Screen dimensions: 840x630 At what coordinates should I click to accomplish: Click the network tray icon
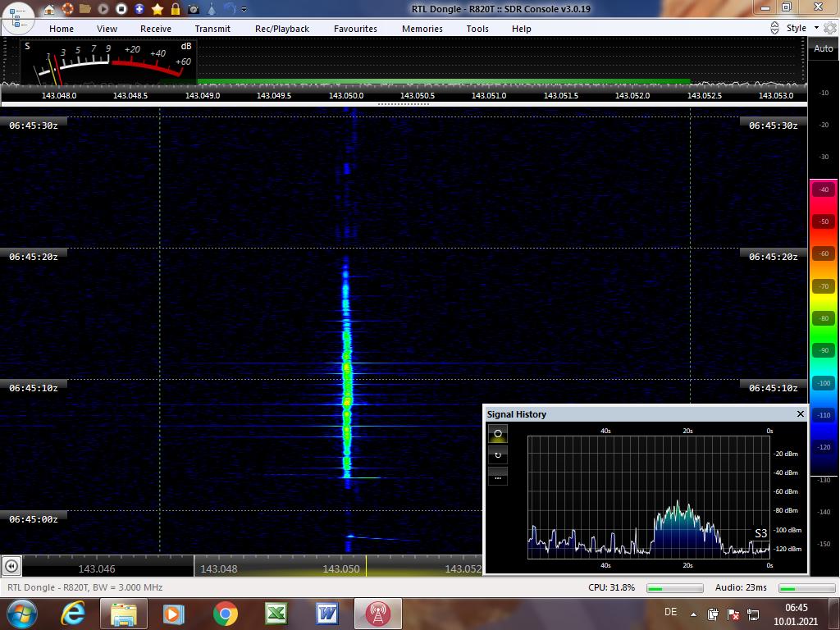(x=753, y=614)
